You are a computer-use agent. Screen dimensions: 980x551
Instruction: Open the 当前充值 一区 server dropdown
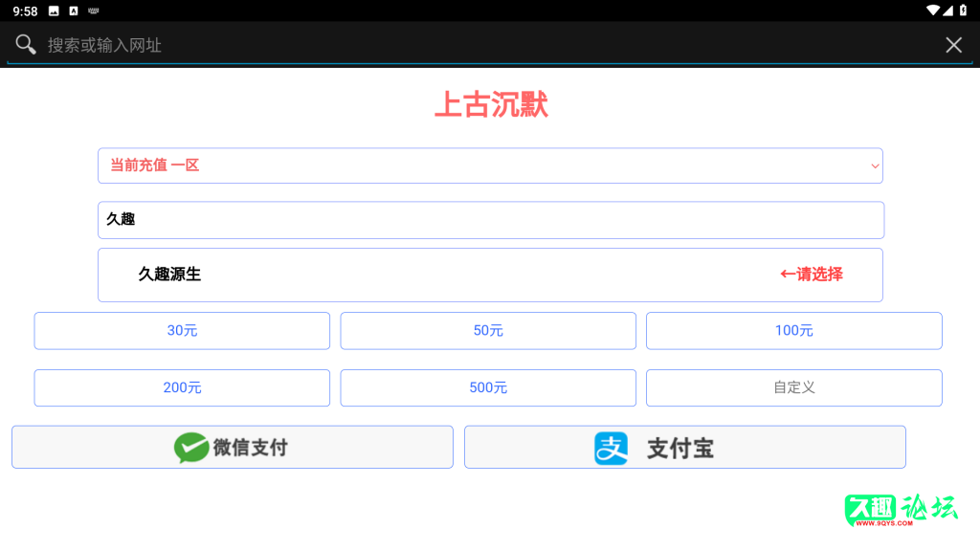tap(490, 165)
